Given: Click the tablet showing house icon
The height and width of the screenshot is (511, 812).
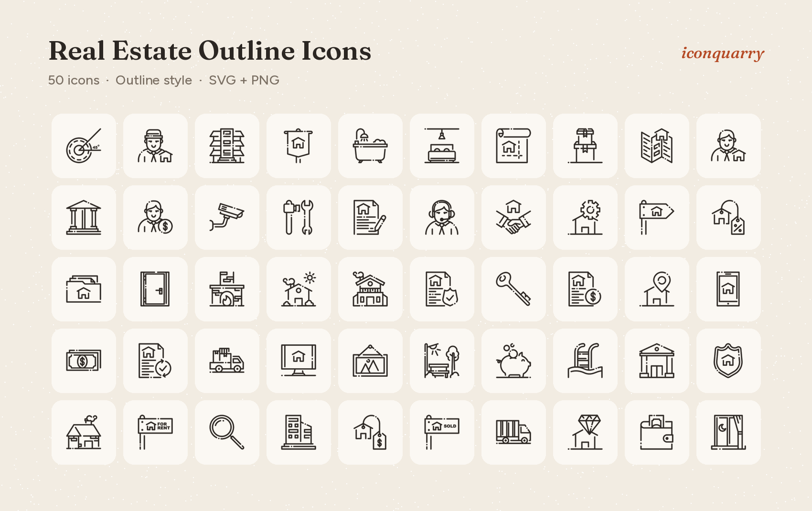Looking at the screenshot, I should click(728, 289).
